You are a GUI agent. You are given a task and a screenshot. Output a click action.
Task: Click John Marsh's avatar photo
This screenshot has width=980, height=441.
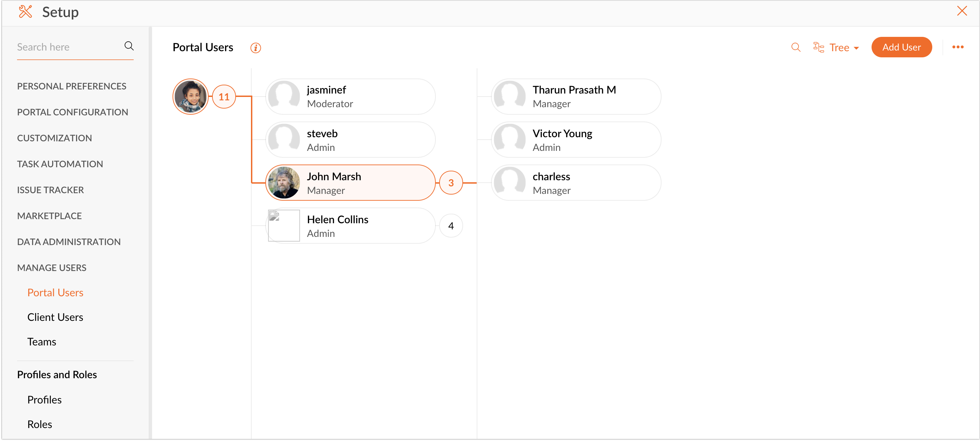coord(284,183)
